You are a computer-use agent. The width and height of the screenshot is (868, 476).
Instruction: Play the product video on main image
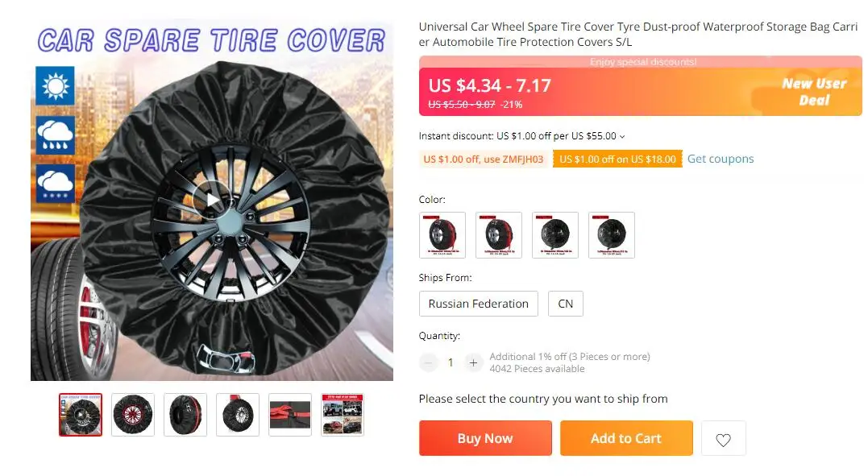[212, 199]
